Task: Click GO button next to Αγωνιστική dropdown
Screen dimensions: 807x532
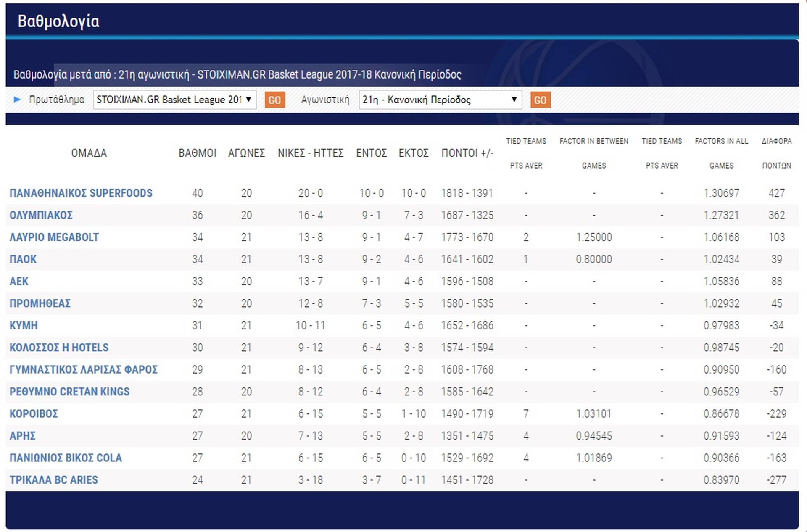Action: point(541,100)
